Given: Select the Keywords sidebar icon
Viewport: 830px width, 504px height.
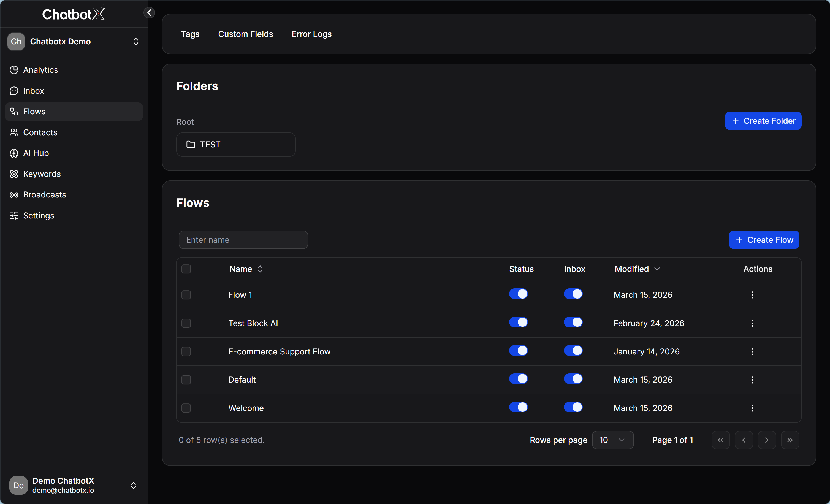Looking at the screenshot, I should point(14,174).
